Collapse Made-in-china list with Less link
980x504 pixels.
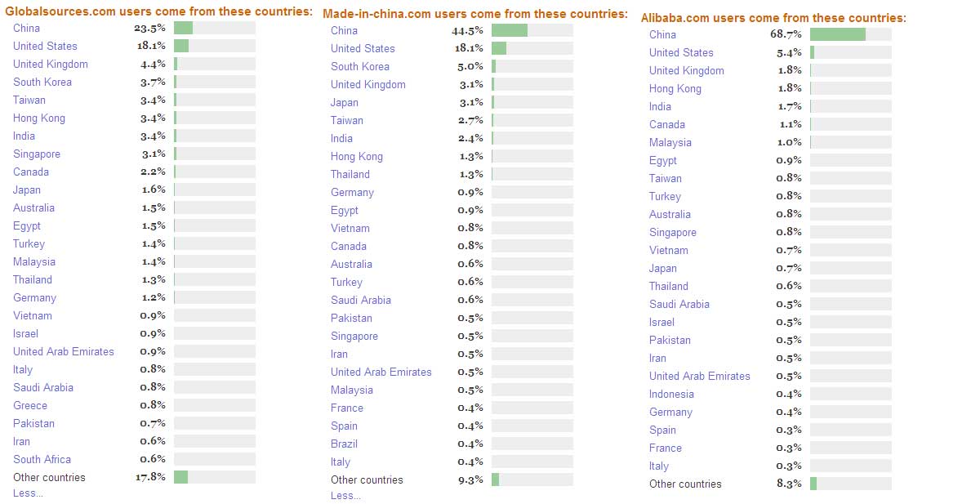(x=345, y=496)
